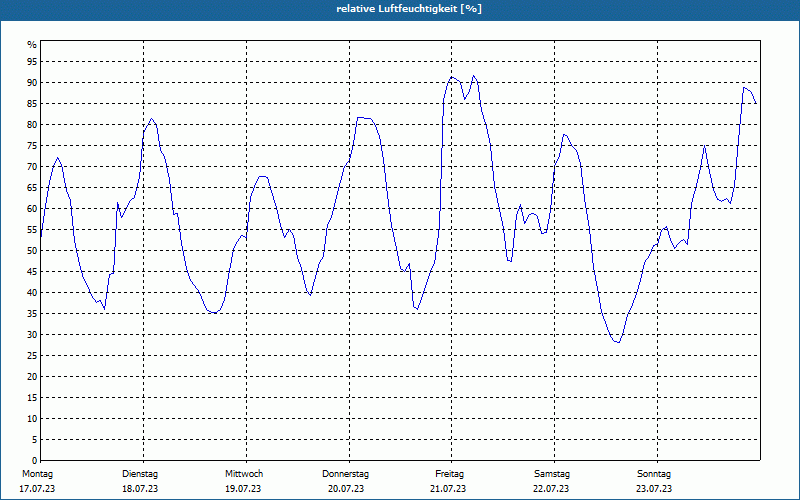Select the date 19.07.23
This screenshot has height=500, width=800.
click(243, 488)
